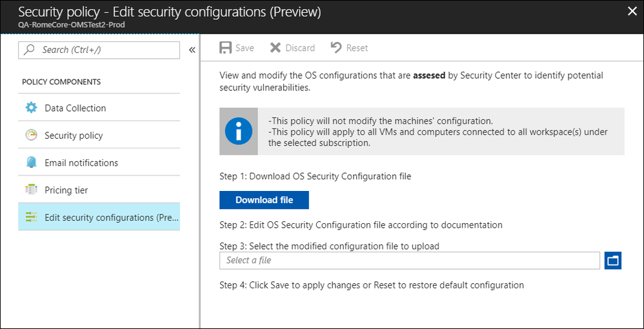644x329 pixels.
Task: Open the file browse folder button
Action: (613, 261)
